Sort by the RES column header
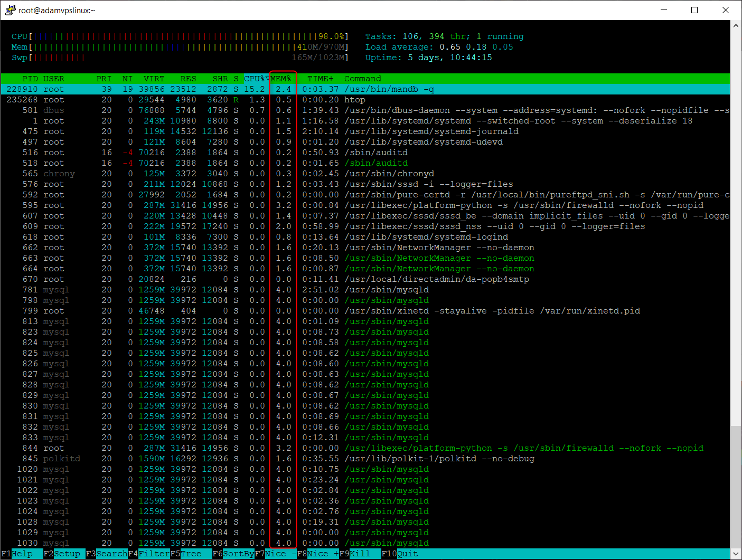Viewport: 742px width, 560px height. point(189,79)
